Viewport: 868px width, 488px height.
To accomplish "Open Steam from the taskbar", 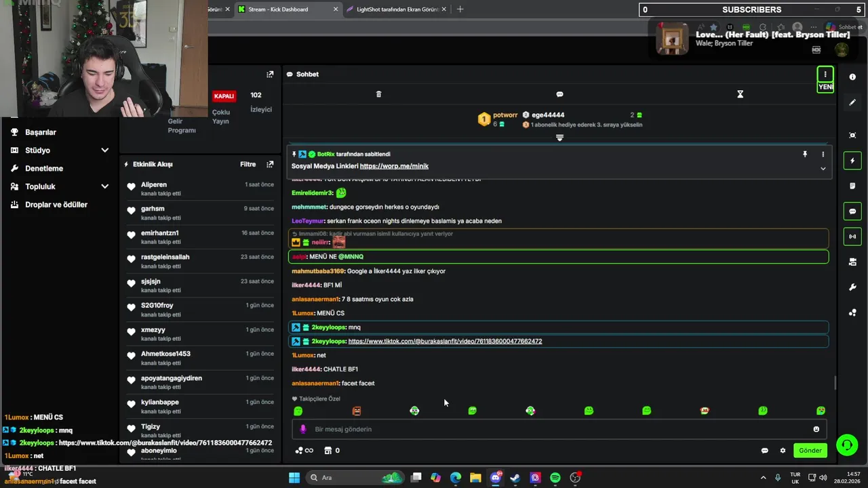I will (515, 478).
